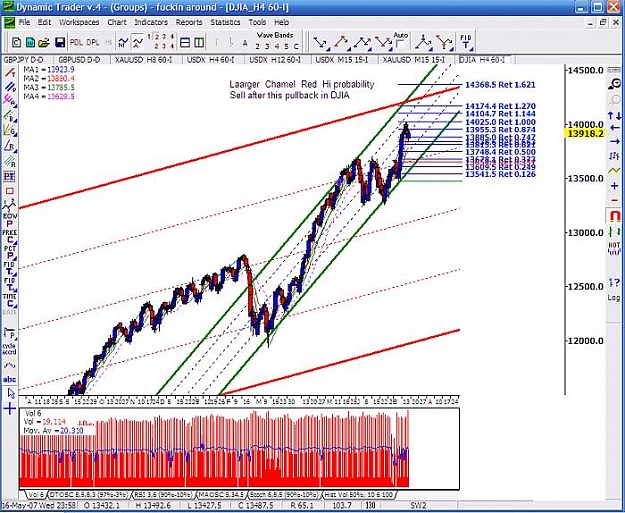Open the EOW P tool
Viewport: 625px width, 513px height.
click(10, 220)
